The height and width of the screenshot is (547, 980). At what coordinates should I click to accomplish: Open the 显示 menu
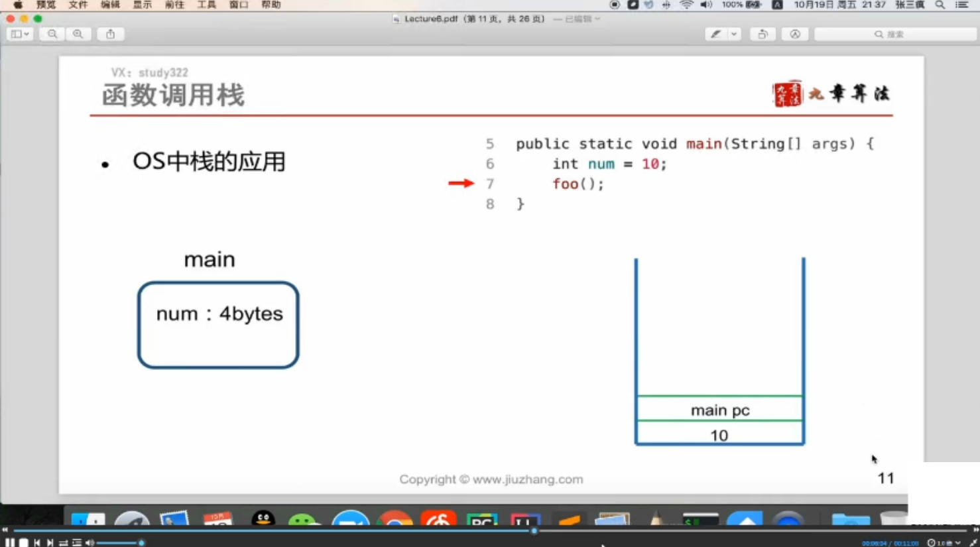click(141, 5)
